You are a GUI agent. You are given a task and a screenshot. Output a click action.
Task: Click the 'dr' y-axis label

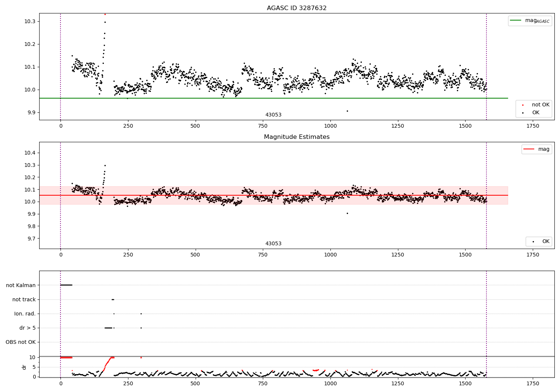tap(24, 367)
